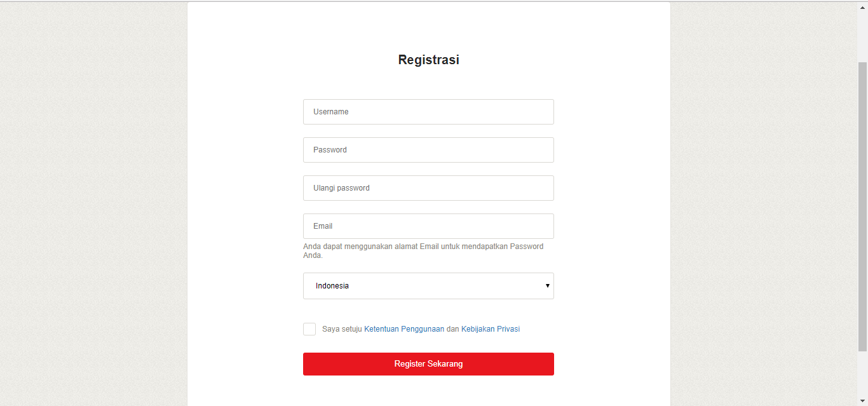The width and height of the screenshot is (868, 406).
Task: Enable the Saya setuju agreement checkbox
Action: 309,328
